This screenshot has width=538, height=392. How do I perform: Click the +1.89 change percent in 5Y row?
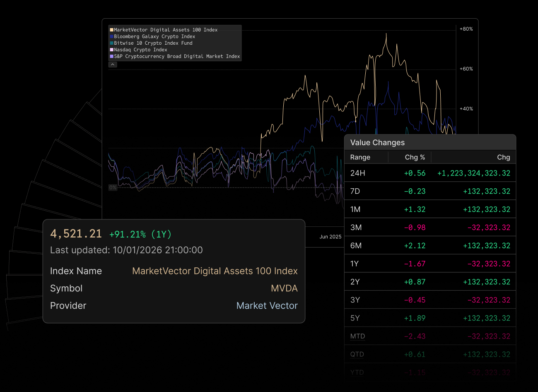[x=415, y=318]
